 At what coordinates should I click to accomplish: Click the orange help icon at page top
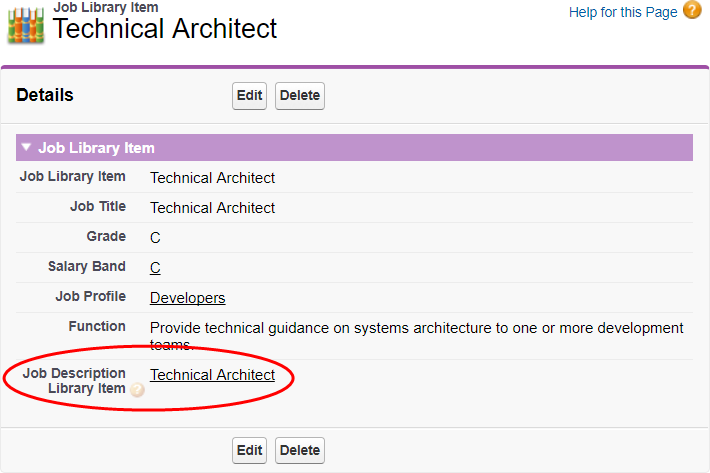(x=692, y=11)
